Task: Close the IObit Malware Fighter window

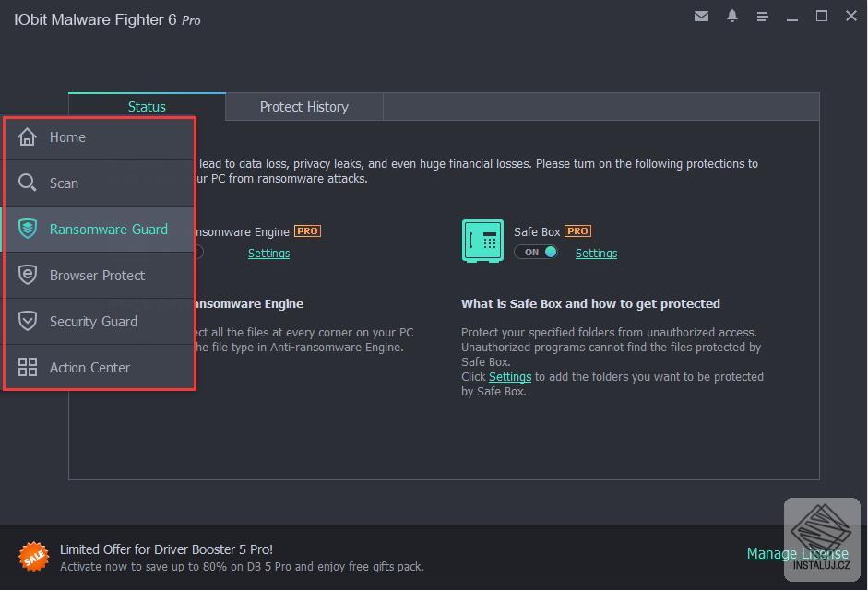Action: [851, 16]
